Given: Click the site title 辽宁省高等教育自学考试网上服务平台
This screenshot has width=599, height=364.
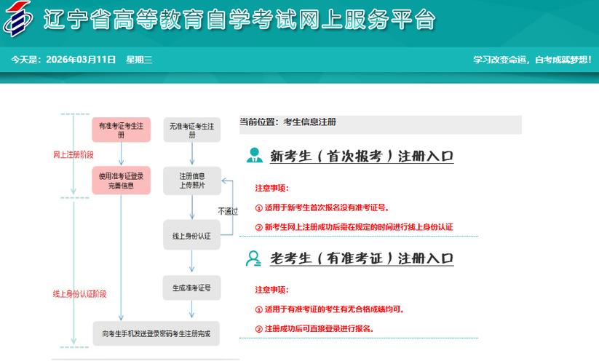Looking at the screenshot, I should pyautogui.click(x=239, y=19).
